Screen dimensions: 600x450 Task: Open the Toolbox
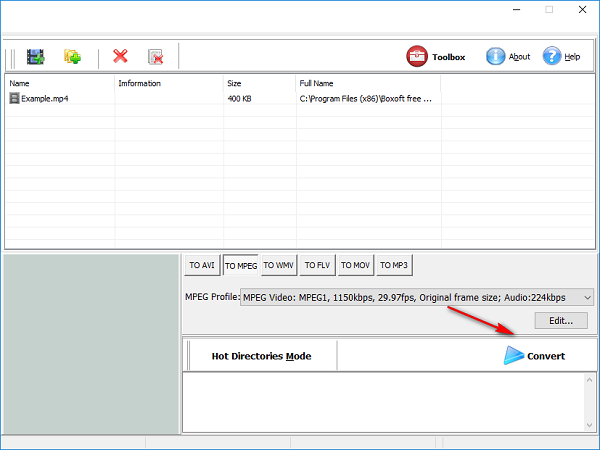[436, 57]
